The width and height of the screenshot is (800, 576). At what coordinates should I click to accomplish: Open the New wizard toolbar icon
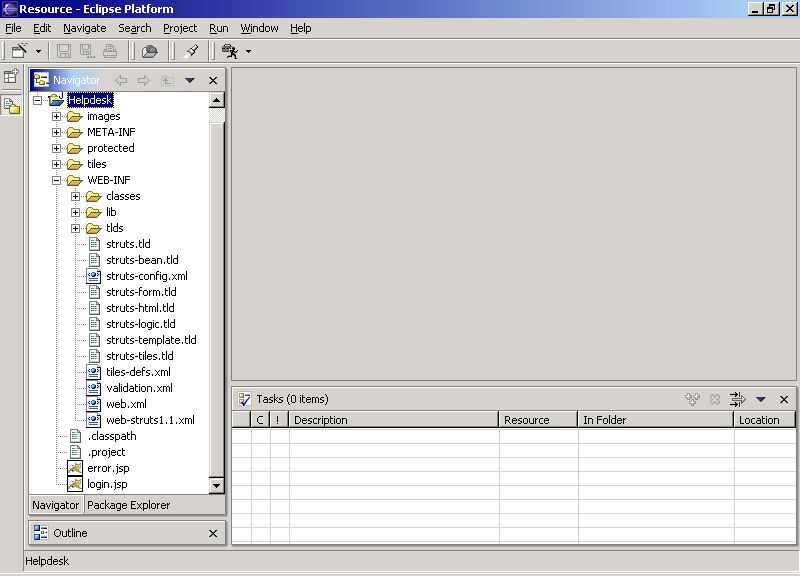click(x=19, y=51)
